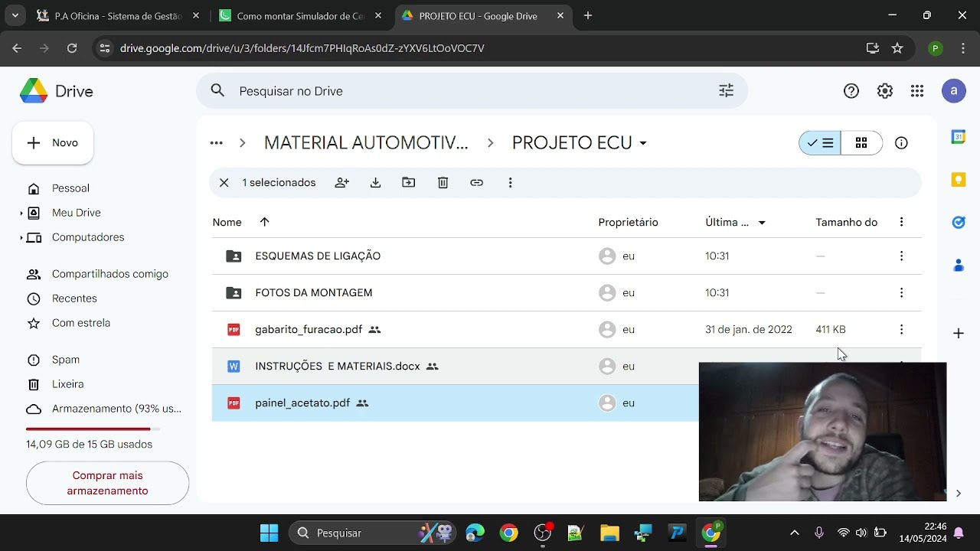The height and width of the screenshot is (551, 980).
Task: Open search filter options in Drive search bar
Action: (726, 91)
